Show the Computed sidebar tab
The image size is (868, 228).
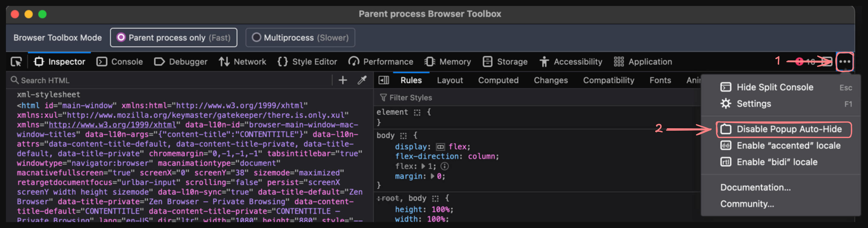[499, 80]
